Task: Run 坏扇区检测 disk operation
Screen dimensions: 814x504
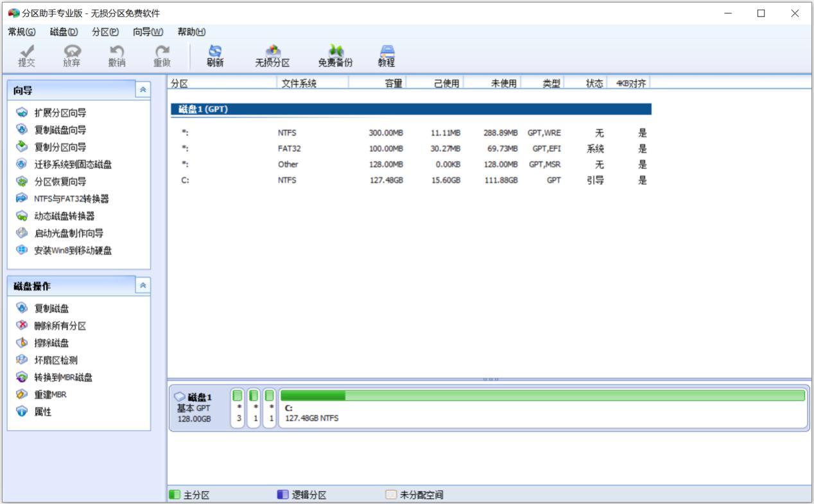Action: pos(47,360)
